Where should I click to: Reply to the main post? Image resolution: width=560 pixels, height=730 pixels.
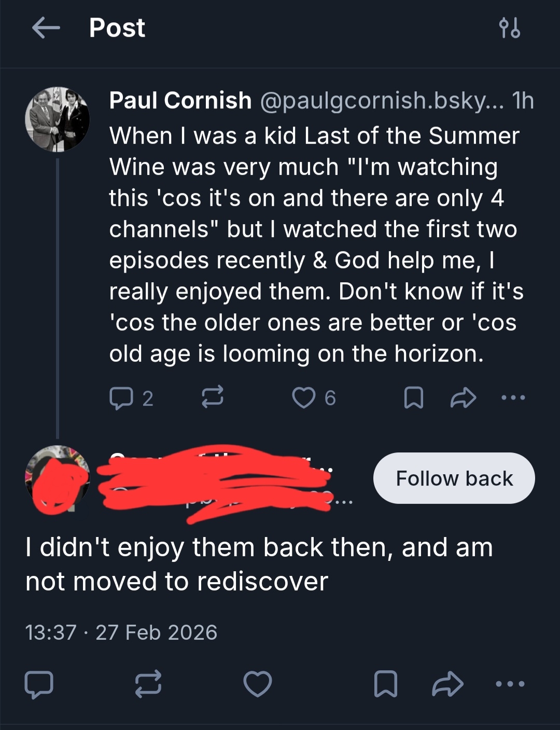click(x=39, y=684)
